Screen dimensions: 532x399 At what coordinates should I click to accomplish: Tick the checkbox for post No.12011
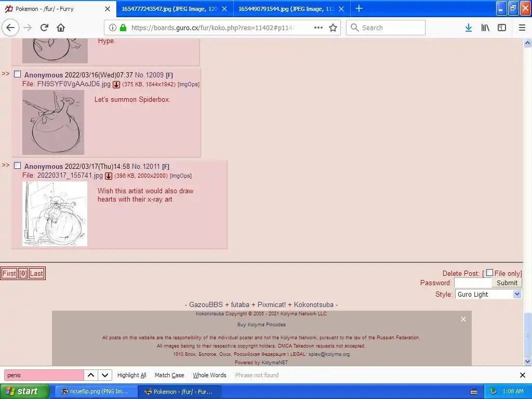17,166
